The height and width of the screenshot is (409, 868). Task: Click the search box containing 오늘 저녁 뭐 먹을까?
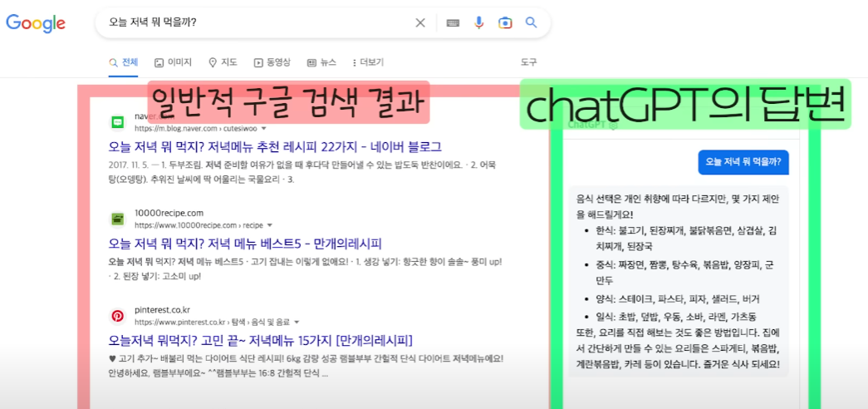(x=323, y=22)
